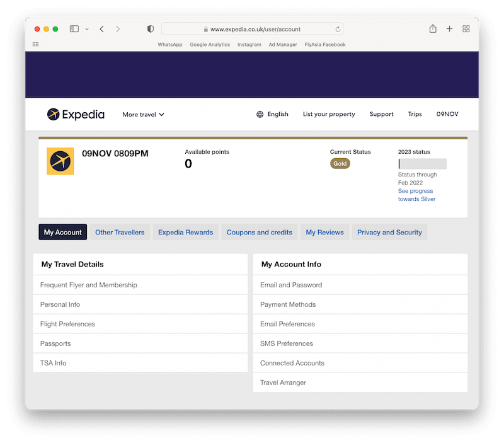
Task: Switch to Expedia Rewards tab
Action: point(185,232)
